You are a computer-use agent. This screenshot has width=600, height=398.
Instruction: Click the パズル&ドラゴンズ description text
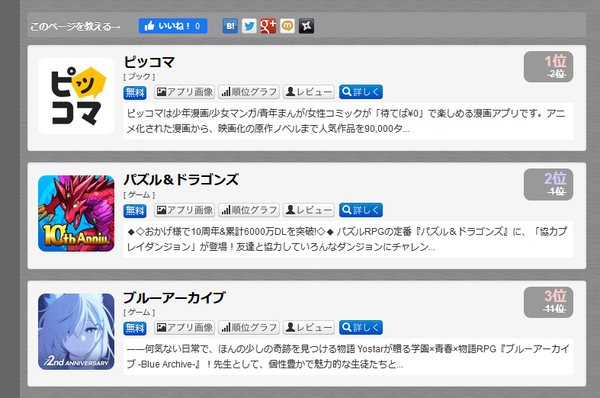pyautogui.click(x=348, y=239)
